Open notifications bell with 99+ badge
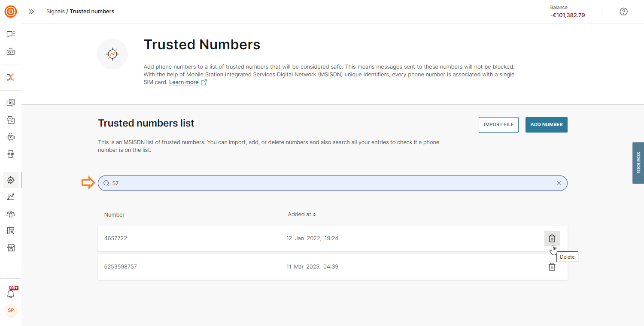Viewport: 644px width, 326px height. [x=11, y=294]
